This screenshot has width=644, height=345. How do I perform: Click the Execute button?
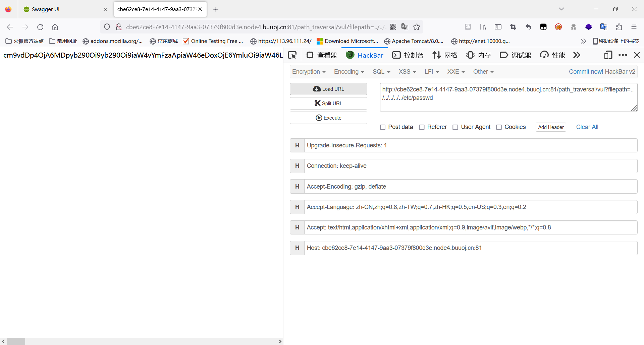coord(328,118)
